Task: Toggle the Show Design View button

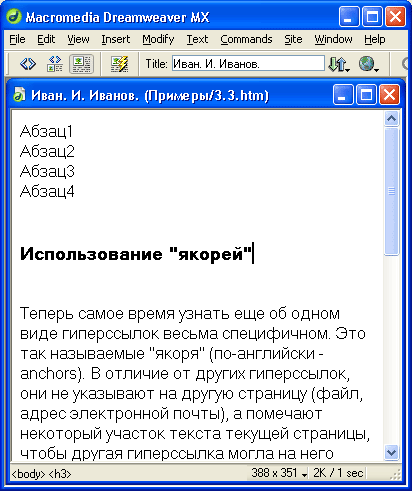Action: tap(81, 64)
